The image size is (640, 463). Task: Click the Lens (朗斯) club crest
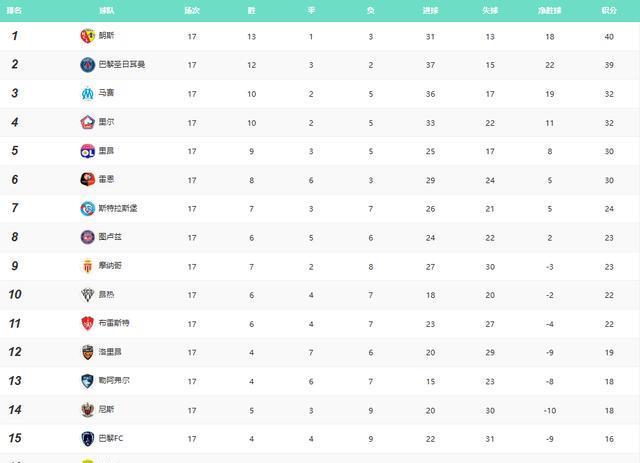tap(87, 36)
